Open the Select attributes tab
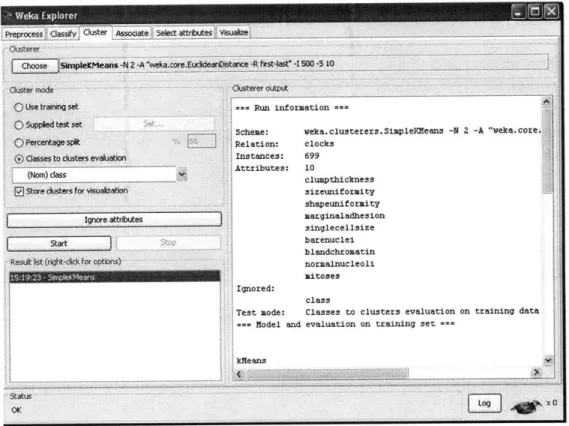The width and height of the screenshot is (569, 426). pyautogui.click(x=184, y=33)
